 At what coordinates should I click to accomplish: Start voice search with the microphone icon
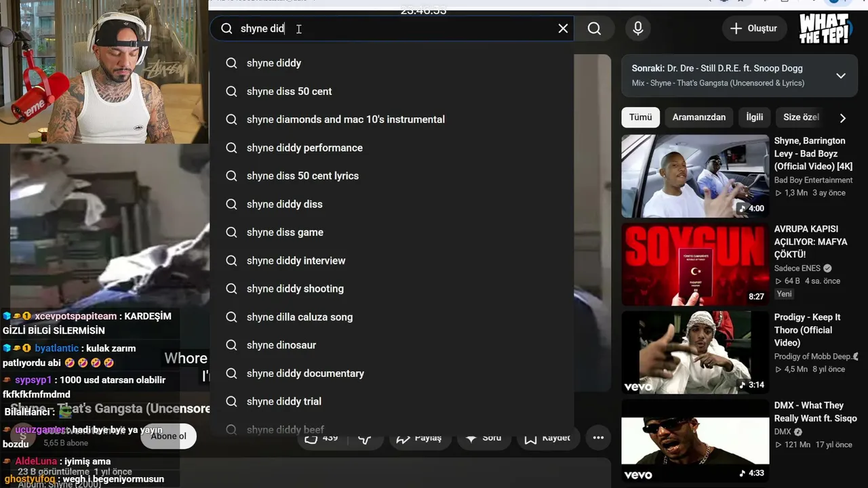(x=637, y=28)
